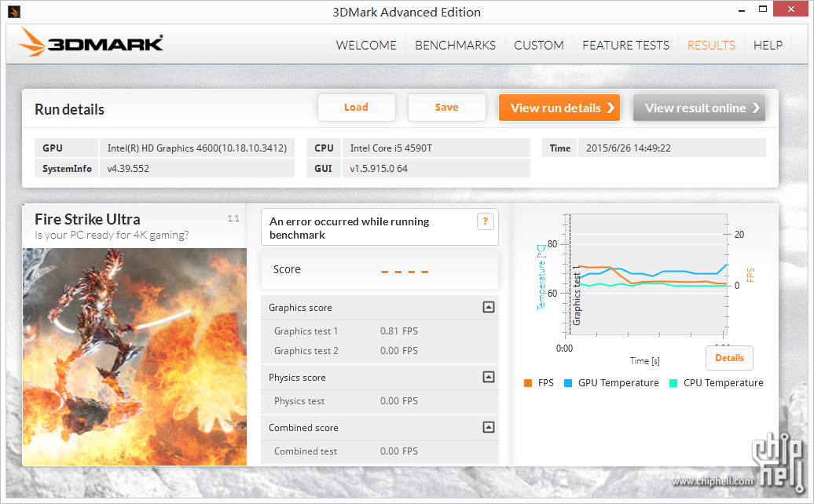This screenshot has width=814, height=504.
Task: Click the temperature and FPS chart
Action: 647,275
